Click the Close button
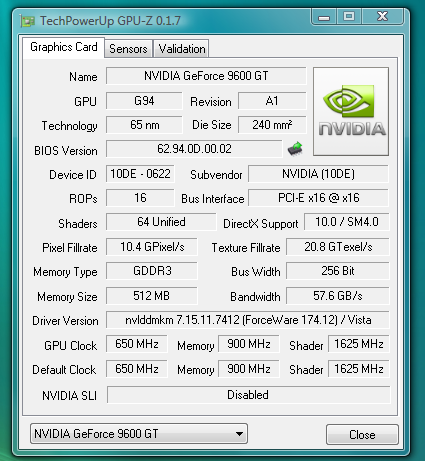 click(x=362, y=435)
